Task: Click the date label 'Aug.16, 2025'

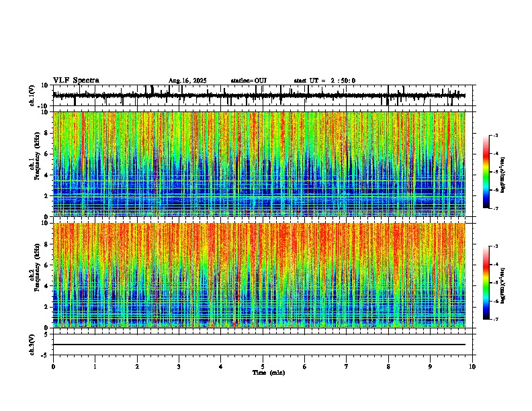Action: pyautogui.click(x=187, y=81)
